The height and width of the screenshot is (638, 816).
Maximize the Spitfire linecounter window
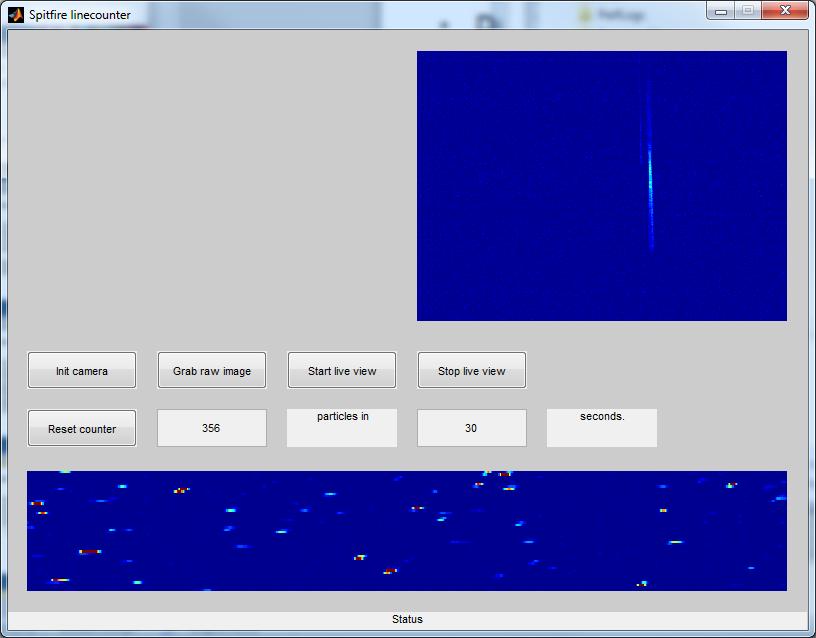748,10
